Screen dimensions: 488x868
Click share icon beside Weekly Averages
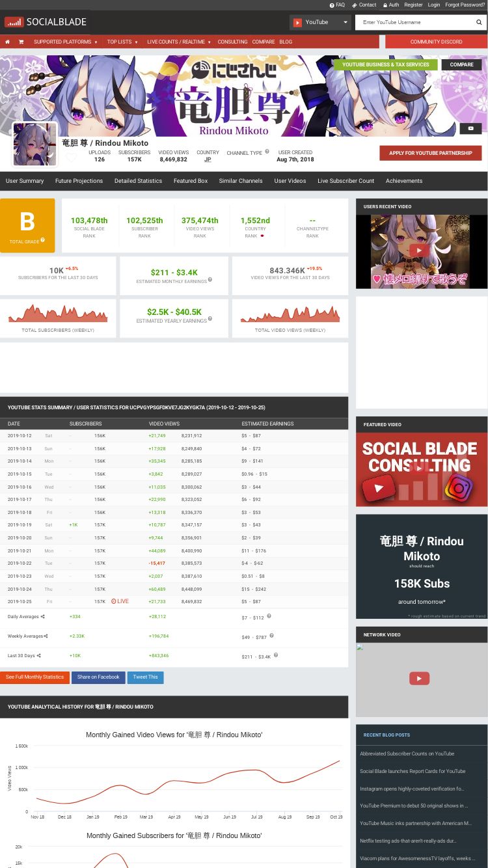pyautogui.click(x=46, y=636)
